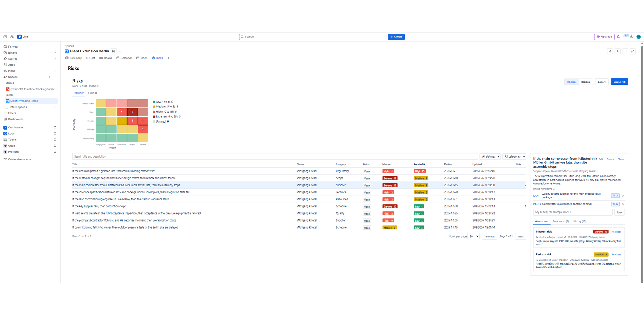Change rows per page dropdown
The height and width of the screenshot is (315, 644).
click(x=474, y=237)
